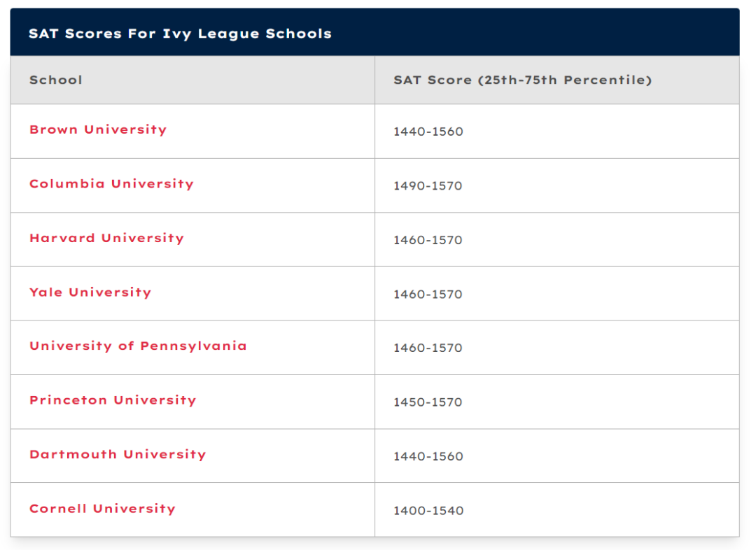
Task: Click the '(25th-75th Percentile)' header text
Action: click(564, 80)
